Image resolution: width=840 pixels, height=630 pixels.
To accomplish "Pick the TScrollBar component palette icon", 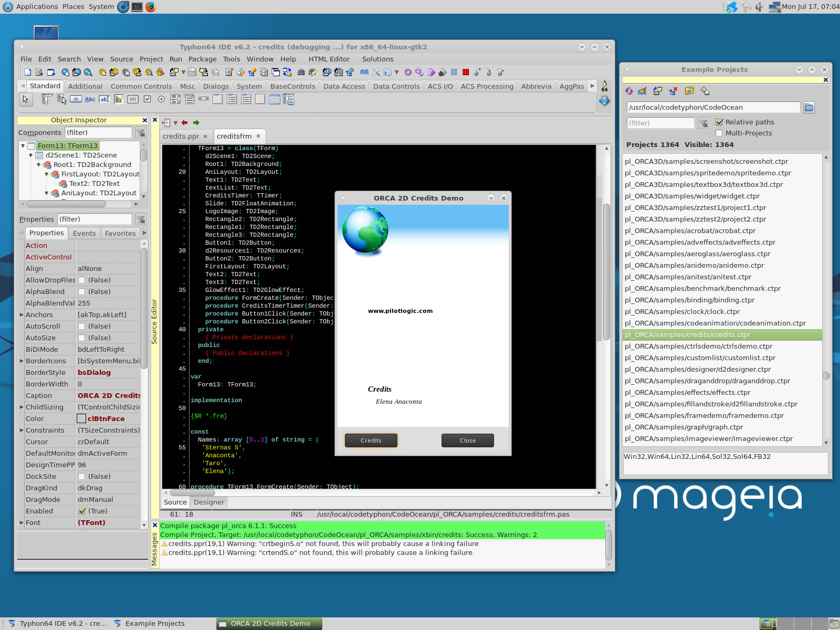I will point(204,99).
